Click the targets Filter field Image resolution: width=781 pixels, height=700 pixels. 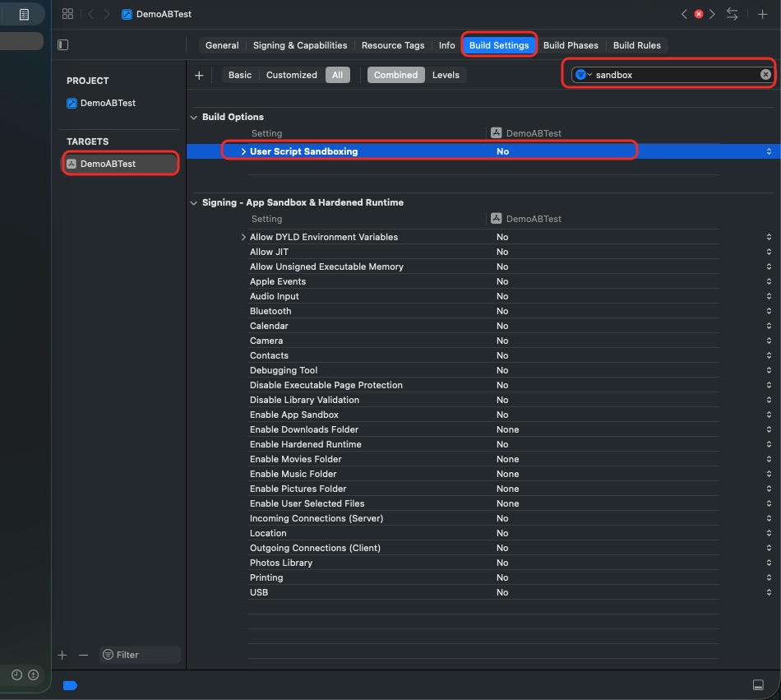coord(141,655)
